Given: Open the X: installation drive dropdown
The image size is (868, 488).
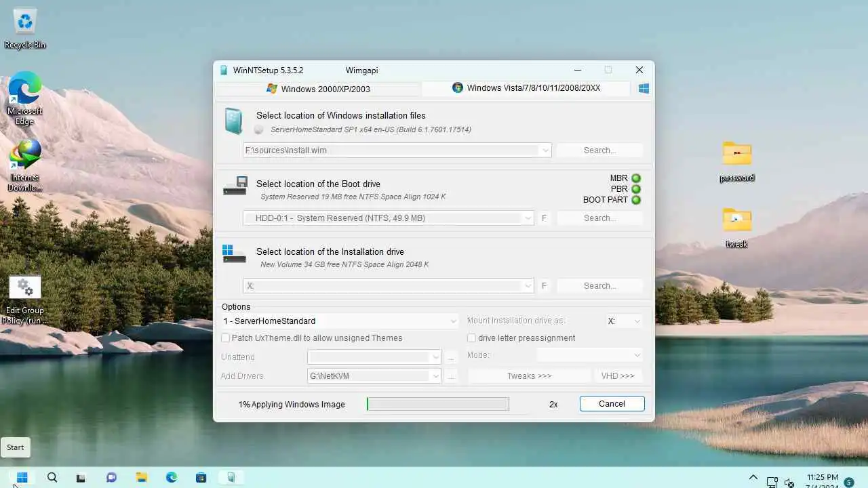Looking at the screenshot, I should coord(528,286).
